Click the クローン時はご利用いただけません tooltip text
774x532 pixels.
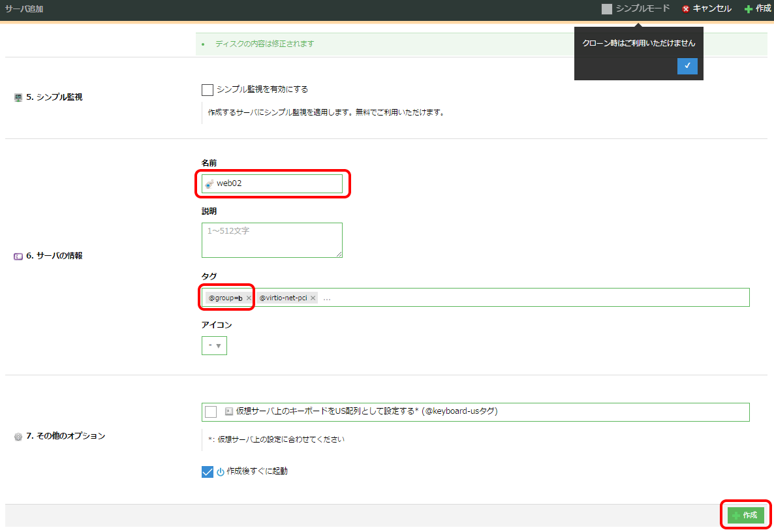pyautogui.click(x=639, y=43)
